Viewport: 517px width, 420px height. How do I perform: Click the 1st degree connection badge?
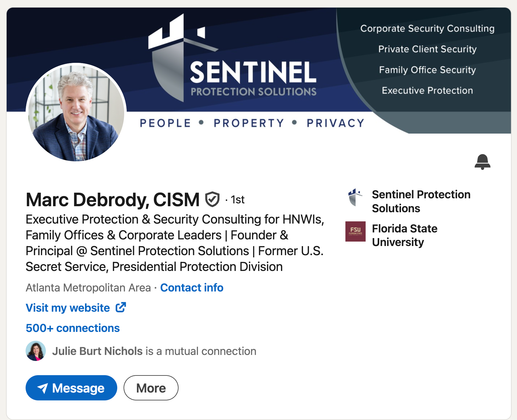(237, 200)
